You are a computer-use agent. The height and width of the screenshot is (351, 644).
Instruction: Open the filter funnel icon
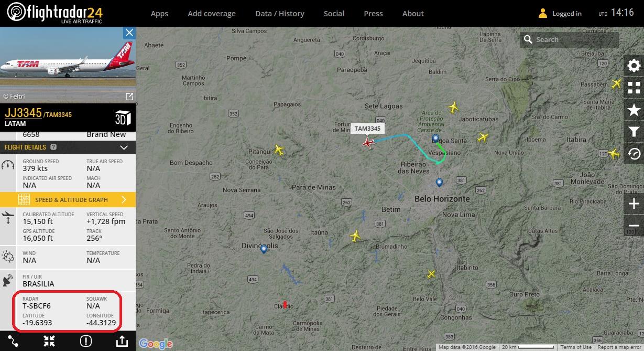click(634, 132)
